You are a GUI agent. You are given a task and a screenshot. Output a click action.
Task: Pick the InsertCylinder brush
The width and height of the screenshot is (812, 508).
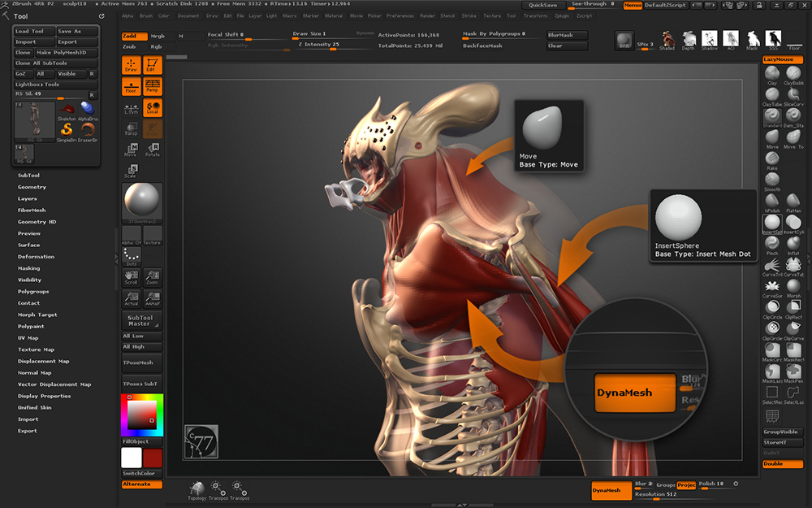tap(793, 224)
